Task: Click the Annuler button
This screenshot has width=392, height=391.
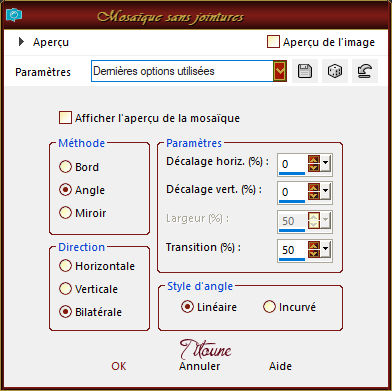Action: pyautogui.click(x=199, y=366)
